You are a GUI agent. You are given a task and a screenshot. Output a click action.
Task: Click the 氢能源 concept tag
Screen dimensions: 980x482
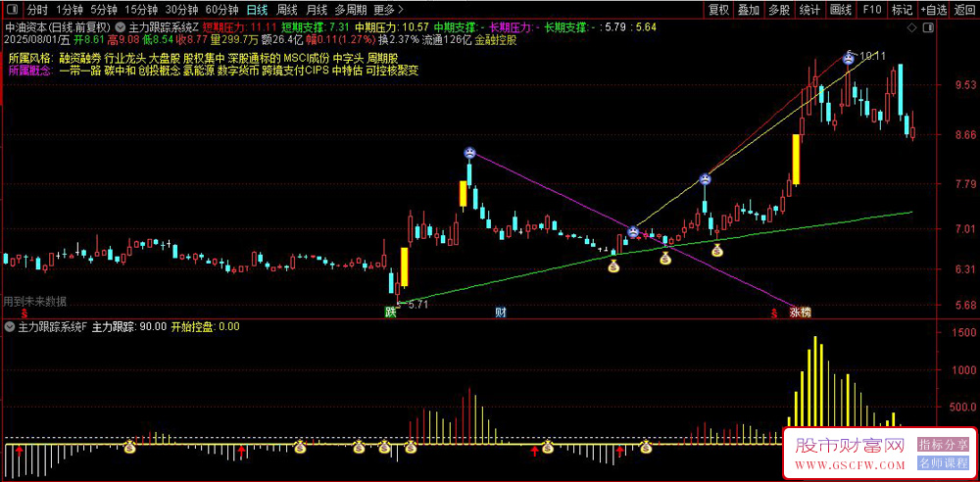(199, 71)
